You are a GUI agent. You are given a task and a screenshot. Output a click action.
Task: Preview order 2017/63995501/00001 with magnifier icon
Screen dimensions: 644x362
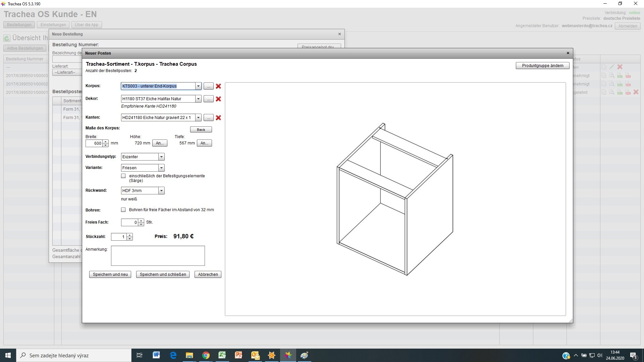click(612, 92)
